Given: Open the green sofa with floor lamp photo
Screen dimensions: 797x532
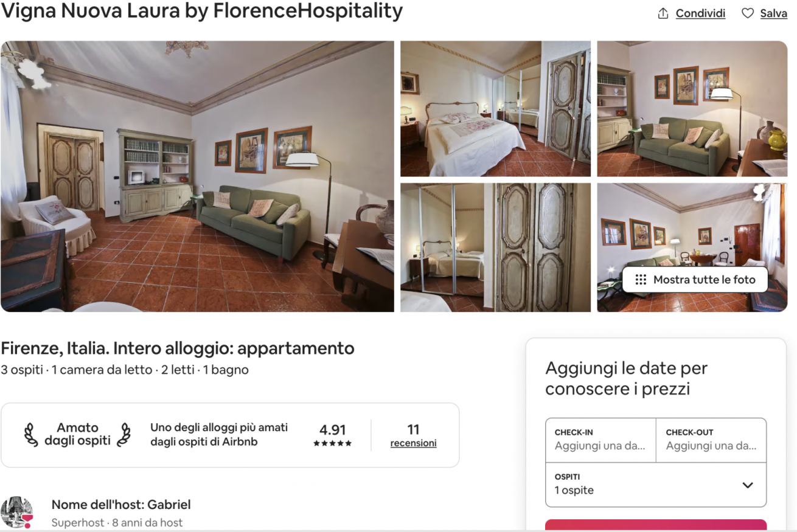Looking at the screenshot, I should (x=692, y=109).
